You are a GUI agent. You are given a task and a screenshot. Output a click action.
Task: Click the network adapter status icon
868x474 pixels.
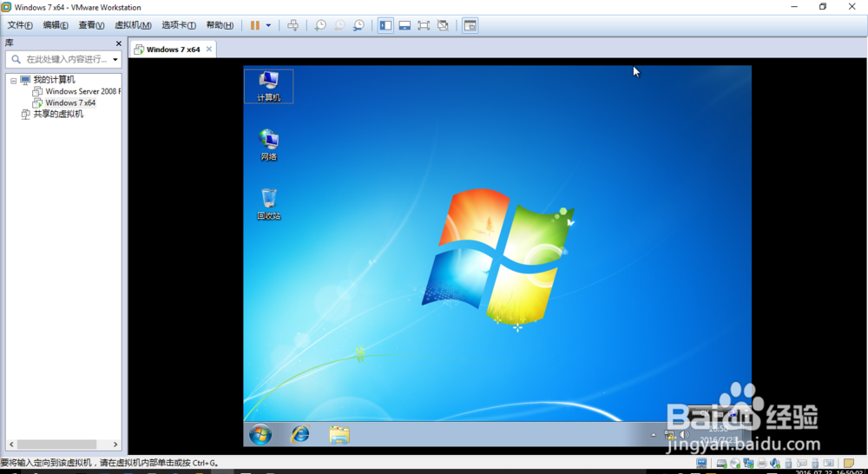748,463
